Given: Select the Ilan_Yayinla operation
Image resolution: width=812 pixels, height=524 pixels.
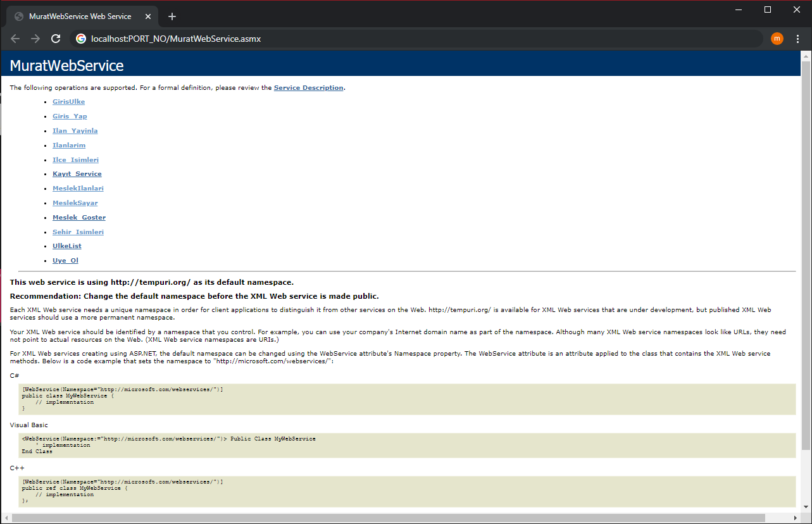Looking at the screenshot, I should click(75, 130).
